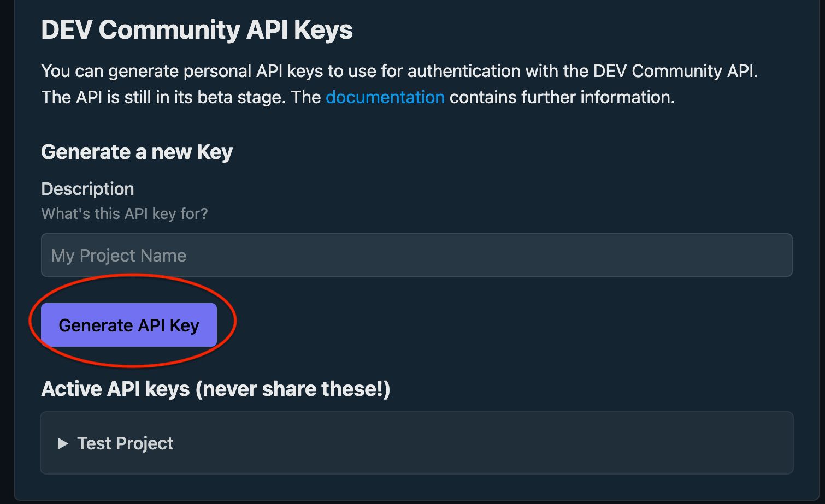Screen dimensions: 825x504
Task: Click the DEV Community API Keys heading
Action: [x=197, y=29]
